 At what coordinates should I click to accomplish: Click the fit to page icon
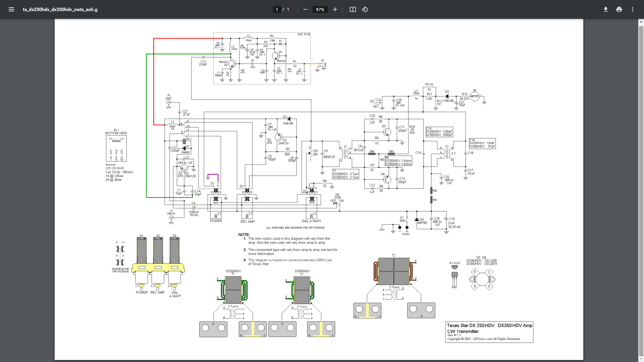coord(353,9)
